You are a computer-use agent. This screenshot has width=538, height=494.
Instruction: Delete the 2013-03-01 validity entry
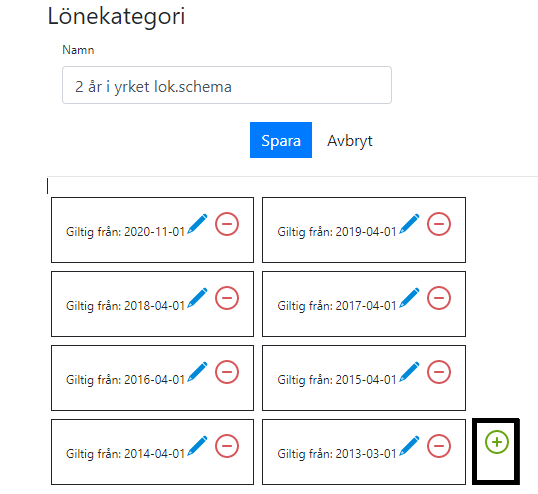439,446
